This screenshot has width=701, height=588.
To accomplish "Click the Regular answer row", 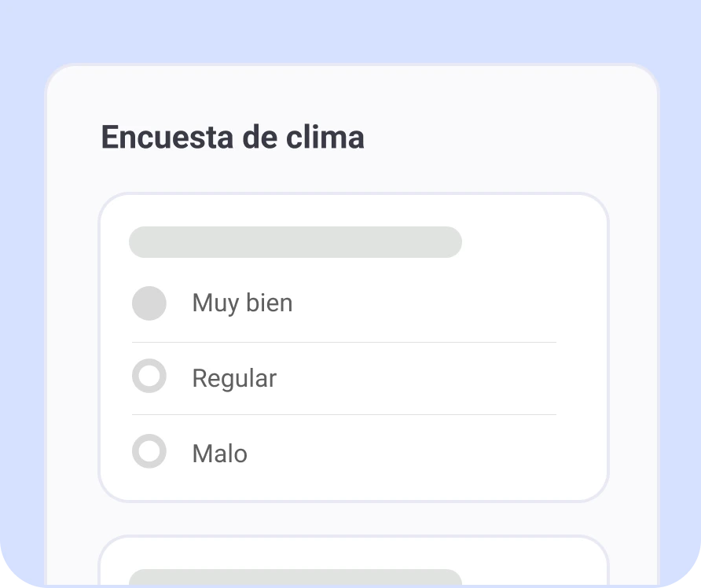I will point(343,378).
